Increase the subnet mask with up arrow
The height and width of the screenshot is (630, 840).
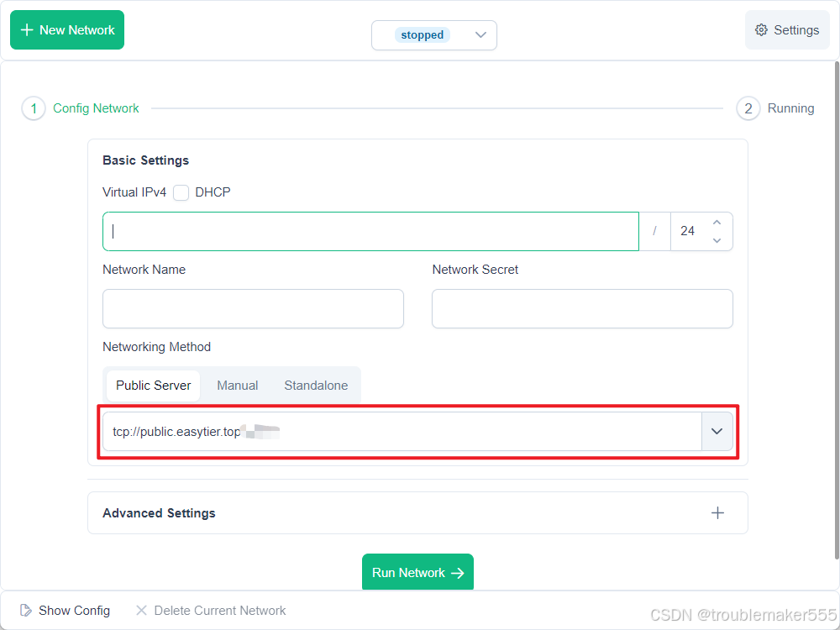tap(717, 223)
